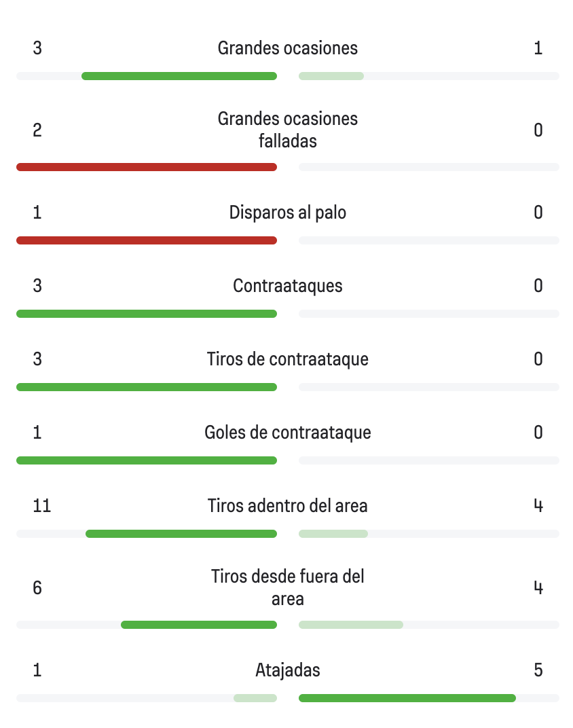Select the green bar under Contraataques
The width and height of the screenshot is (573, 728).
[147, 314]
